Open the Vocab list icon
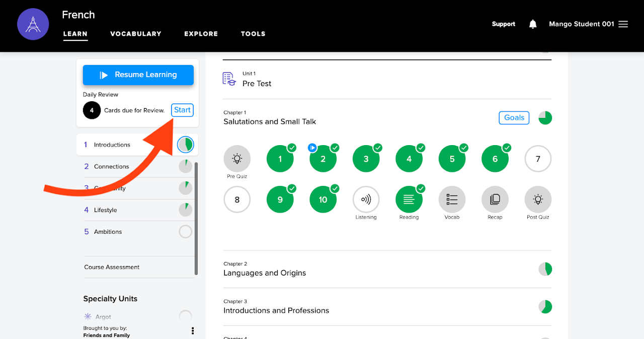 (452, 199)
